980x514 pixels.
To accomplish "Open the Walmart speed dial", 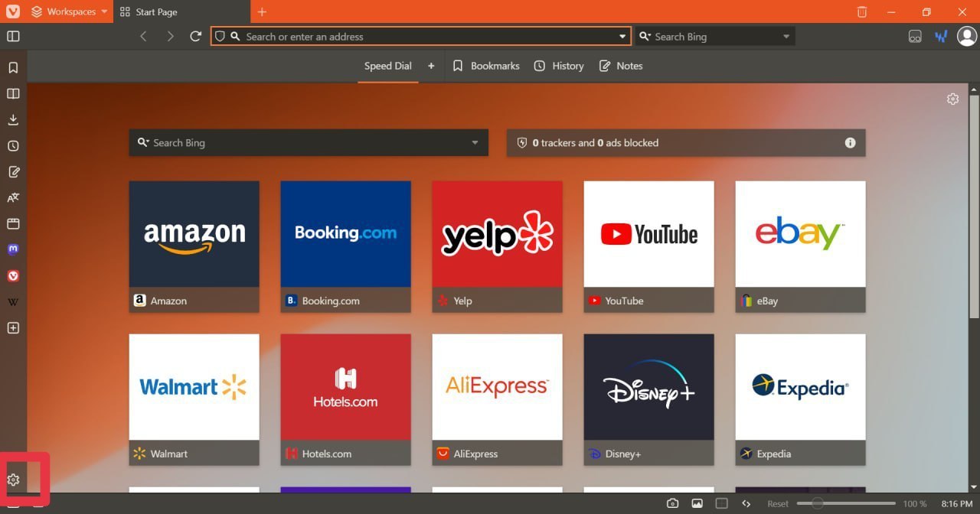I will (x=194, y=399).
